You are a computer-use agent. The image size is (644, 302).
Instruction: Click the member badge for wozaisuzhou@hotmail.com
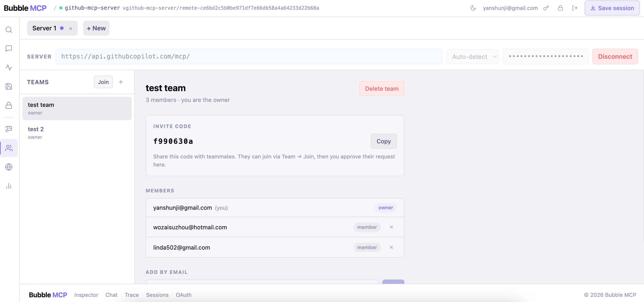pos(367,227)
